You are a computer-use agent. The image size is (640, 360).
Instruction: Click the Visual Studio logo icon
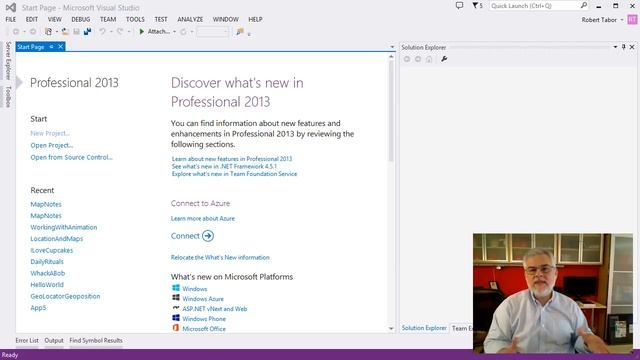(x=11, y=7)
